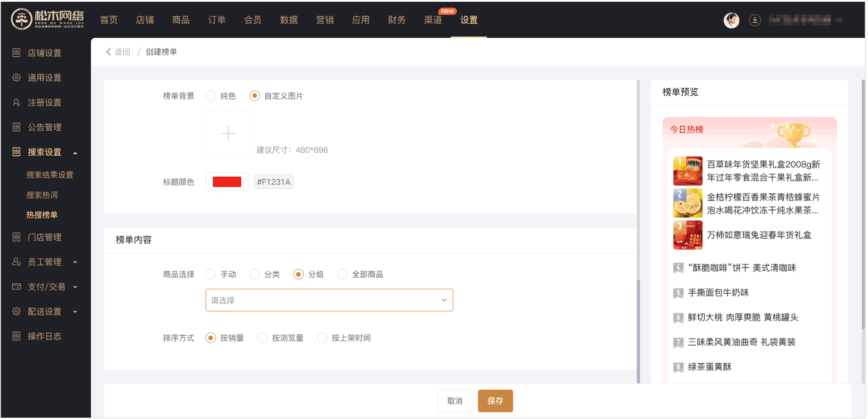868x419 pixels.
Task: Click the 松木网络 logo
Action: click(x=48, y=19)
